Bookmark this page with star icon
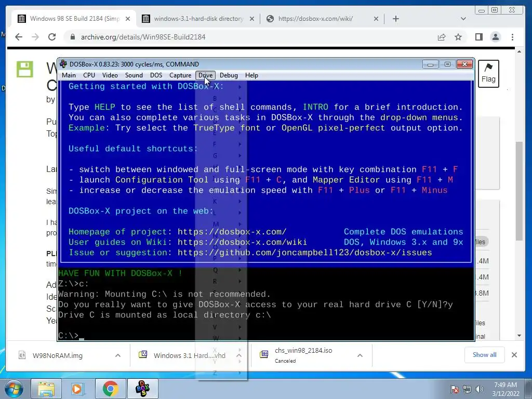The image size is (532, 399). coord(458,37)
